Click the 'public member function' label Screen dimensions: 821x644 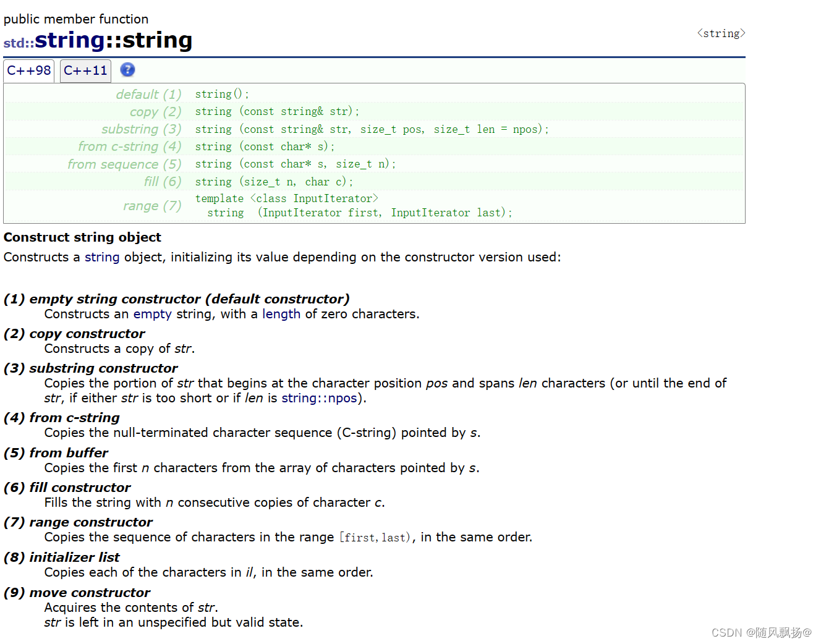tap(76, 19)
